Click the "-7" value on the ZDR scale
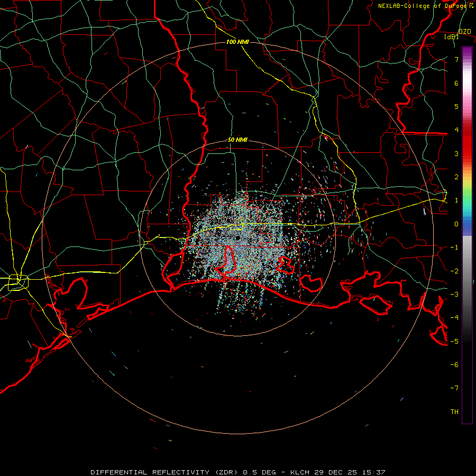Image resolution: width=476 pixels, height=476 pixels. click(454, 388)
